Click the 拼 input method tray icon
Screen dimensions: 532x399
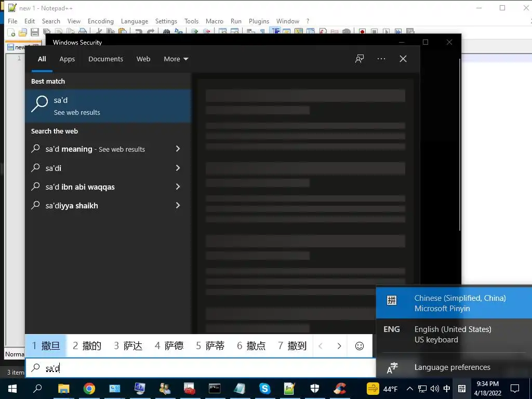click(x=461, y=389)
